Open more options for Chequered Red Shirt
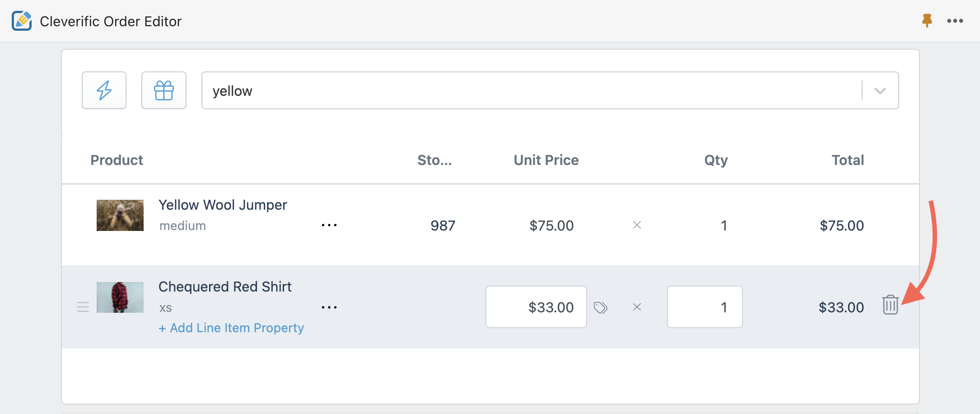 (x=329, y=307)
